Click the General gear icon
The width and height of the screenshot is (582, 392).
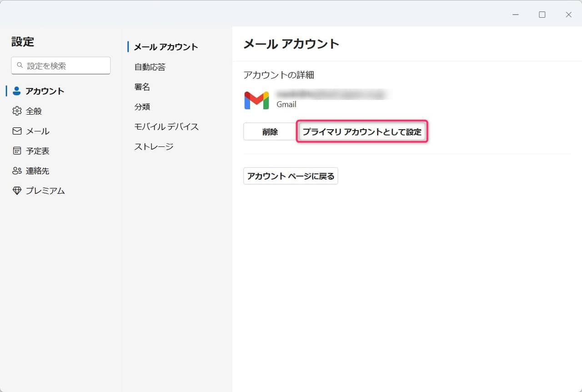tap(17, 111)
